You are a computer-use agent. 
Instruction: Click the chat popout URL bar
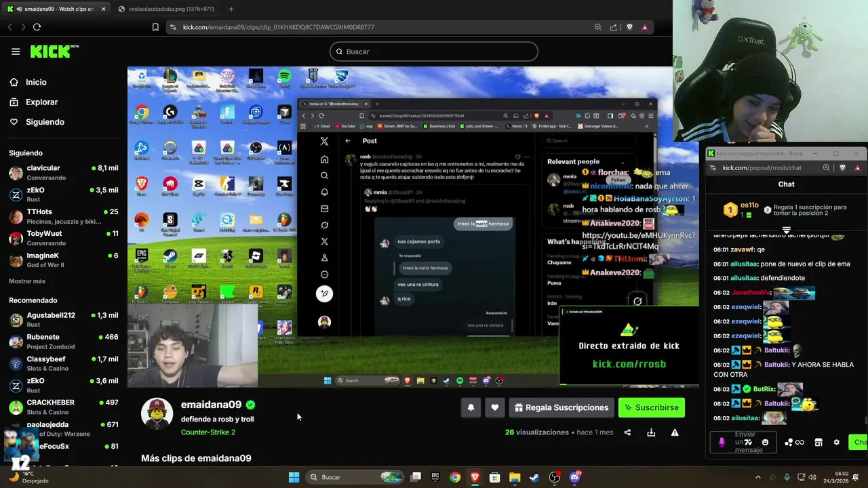tap(762, 167)
